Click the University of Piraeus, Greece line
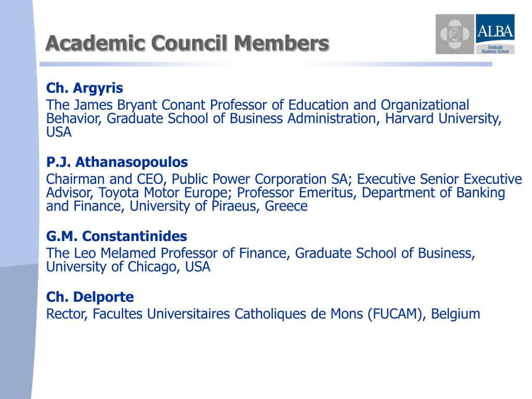Screen dimensions: 532x399 177,206
